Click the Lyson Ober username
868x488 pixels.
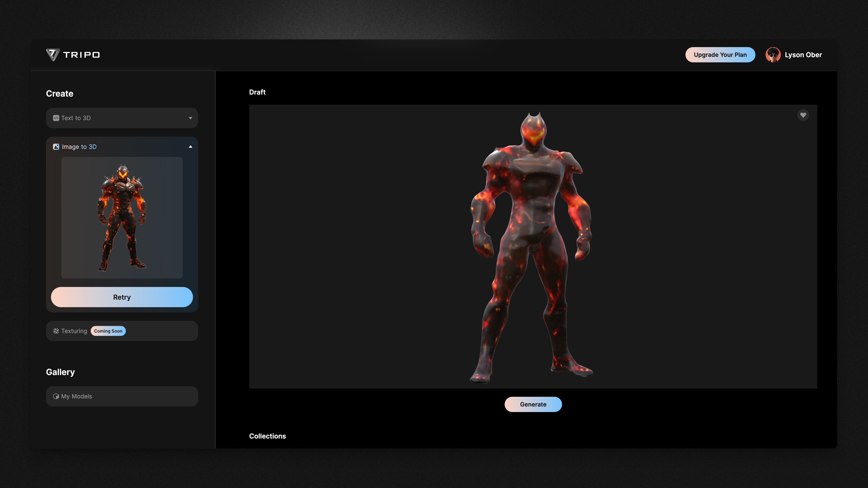click(x=803, y=55)
